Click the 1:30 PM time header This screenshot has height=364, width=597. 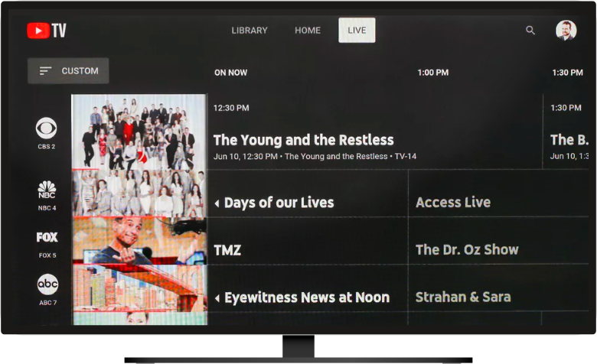[x=567, y=73]
